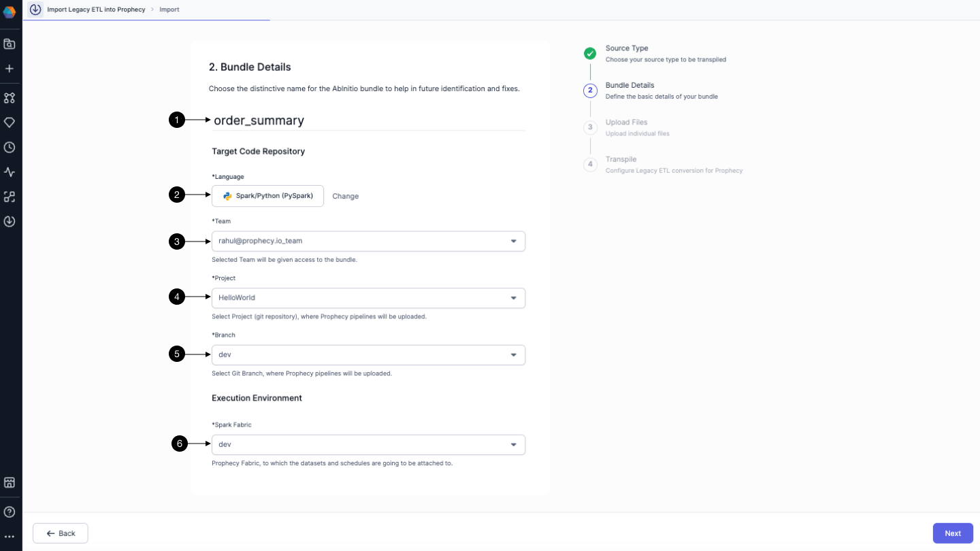Open the Spark Fabric dropdown
Viewport: 980px width, 551px height.
coord(368,445)
